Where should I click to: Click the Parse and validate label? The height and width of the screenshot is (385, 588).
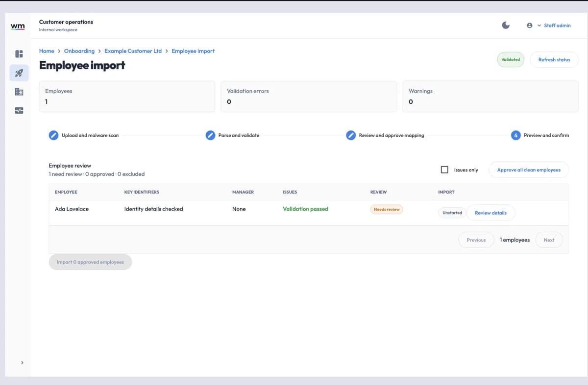coord(239,135)
